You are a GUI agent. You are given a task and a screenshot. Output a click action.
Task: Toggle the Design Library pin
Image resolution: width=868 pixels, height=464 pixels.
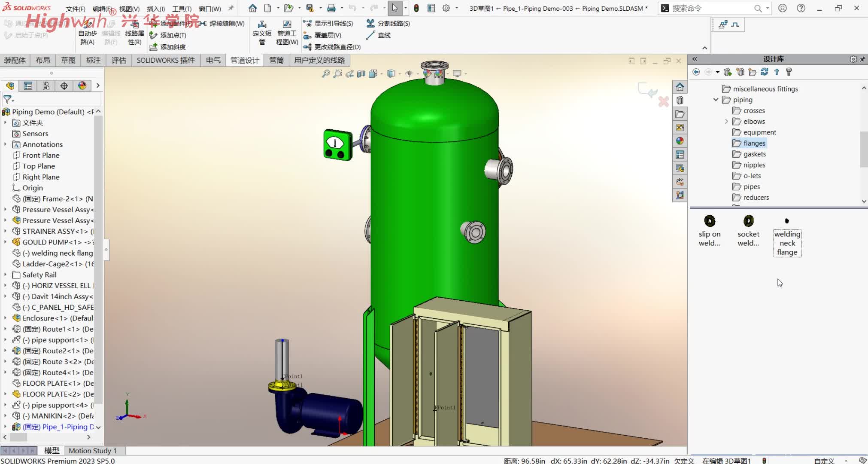[862, 59]
